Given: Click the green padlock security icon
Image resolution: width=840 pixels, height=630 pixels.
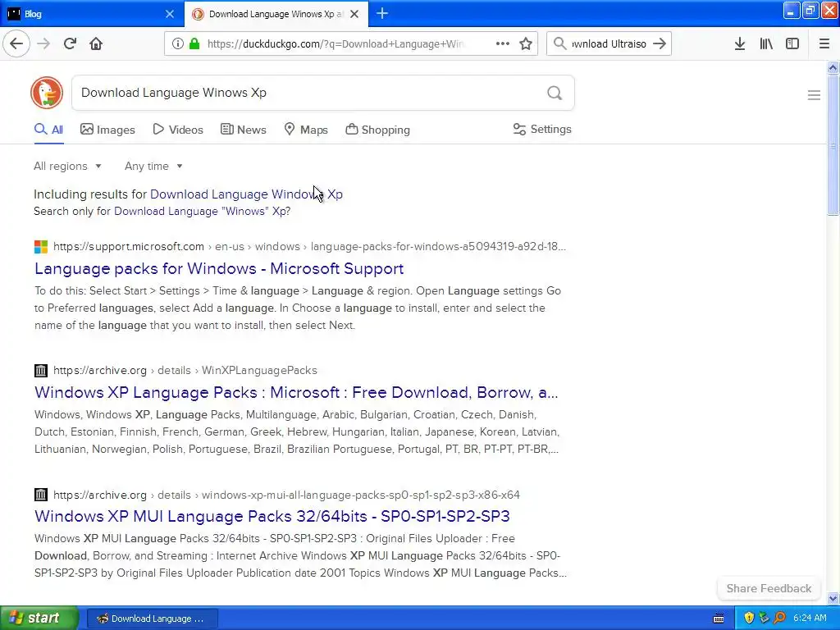Looking at the screenshot, I should point(194,43).
